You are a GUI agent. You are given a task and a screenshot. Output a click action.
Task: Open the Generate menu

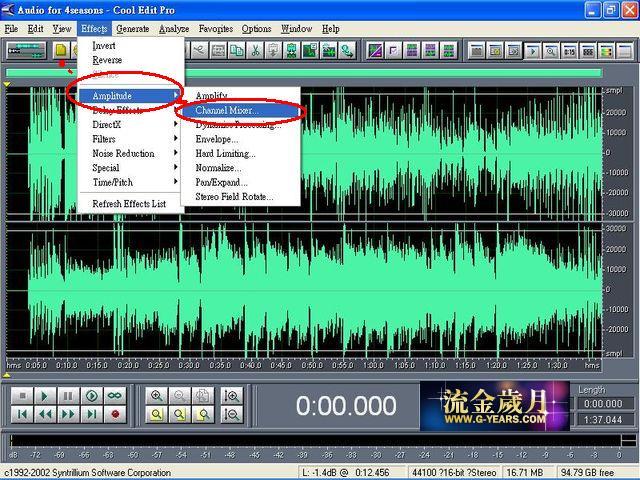tap(133, 29)
